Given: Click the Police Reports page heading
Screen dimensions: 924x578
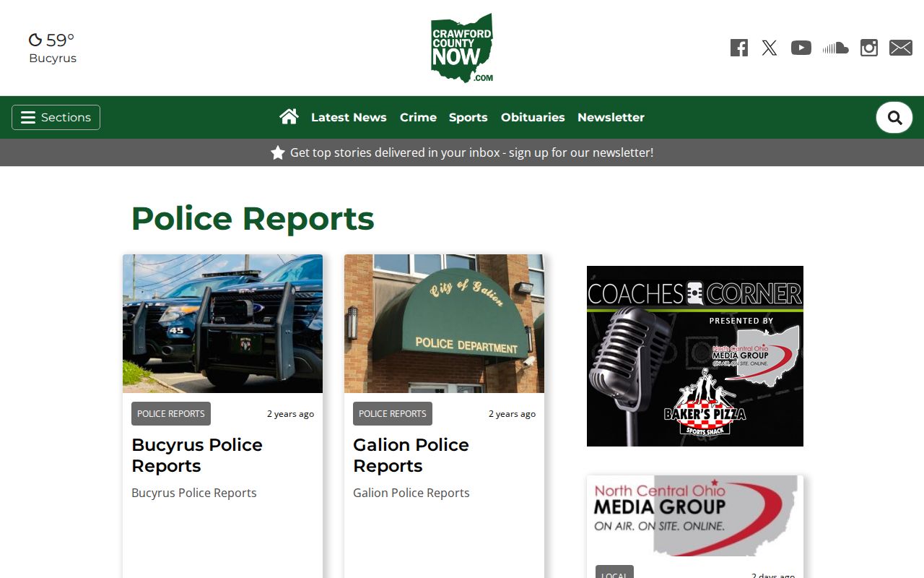Looking at the screenshot, I should tap(253, 218).
